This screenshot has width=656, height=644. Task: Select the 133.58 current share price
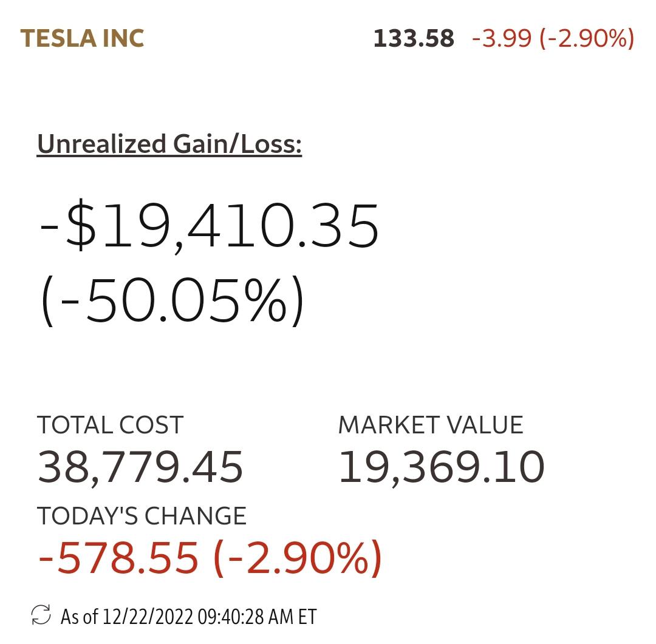coord(414,39)
